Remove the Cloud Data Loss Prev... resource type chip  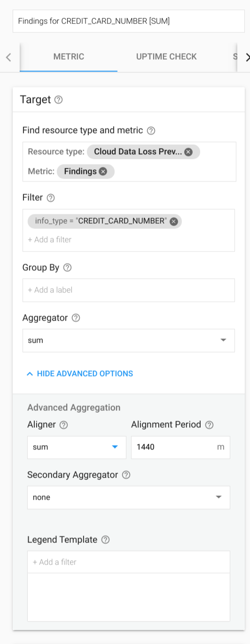(x=188, y=152)
